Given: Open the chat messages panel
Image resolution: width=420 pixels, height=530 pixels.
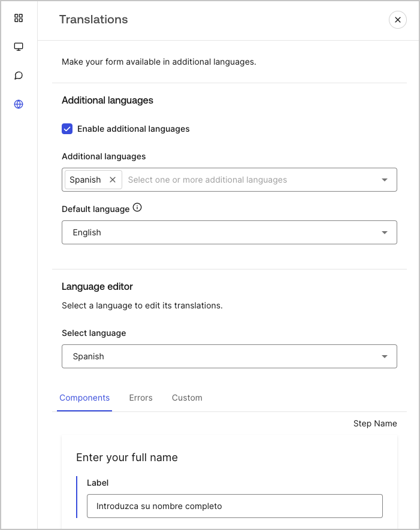Looking at the screenshot, I should tap(19, 75).
